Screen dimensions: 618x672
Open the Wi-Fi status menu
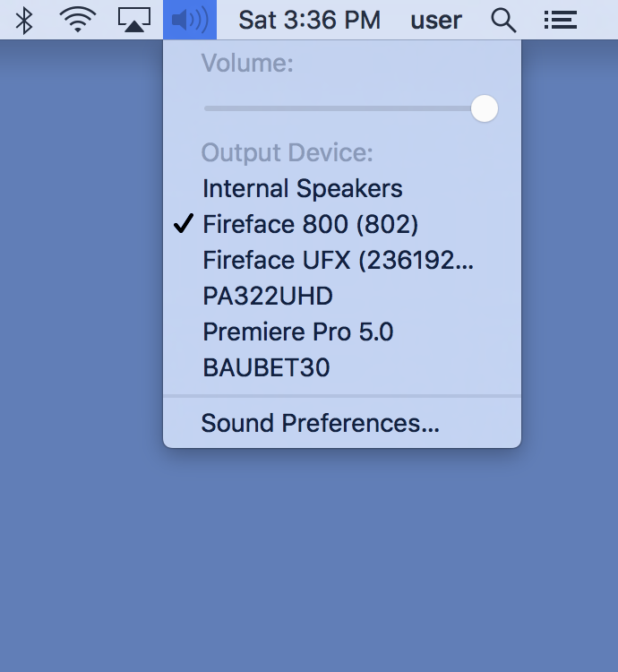[x=78, y=20]
